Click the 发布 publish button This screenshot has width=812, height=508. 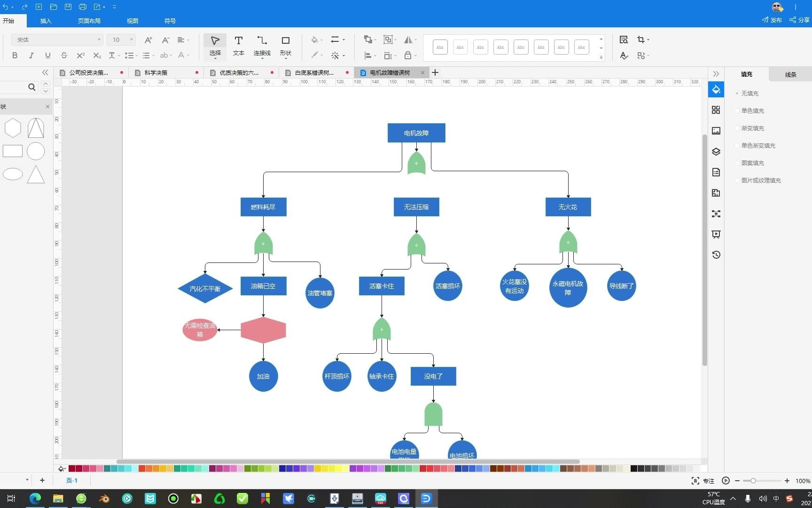coord(772,20)
